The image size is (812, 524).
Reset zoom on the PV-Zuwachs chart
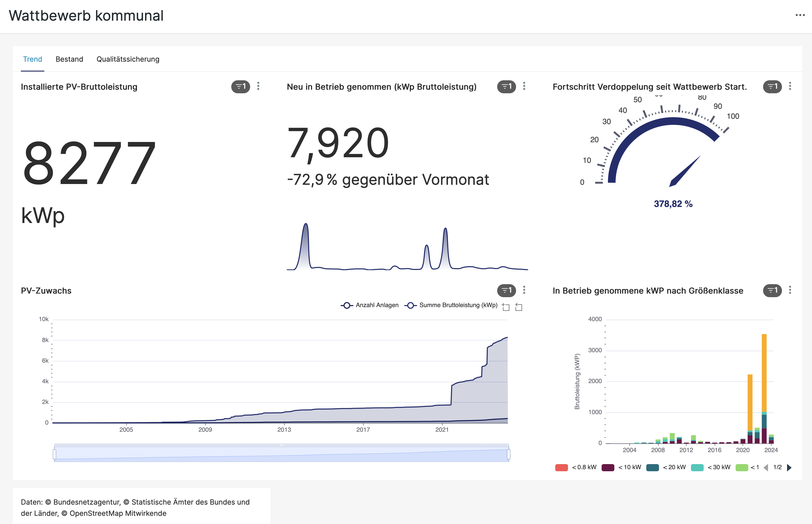click(x=519, y=307)
